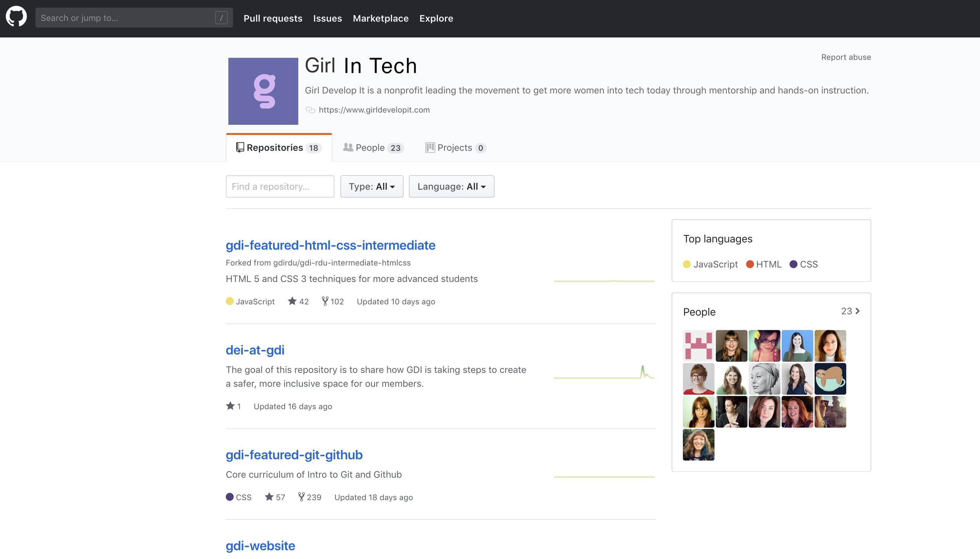
Task: Open the GitHub Octocat home logo
Action: point(16,16)
